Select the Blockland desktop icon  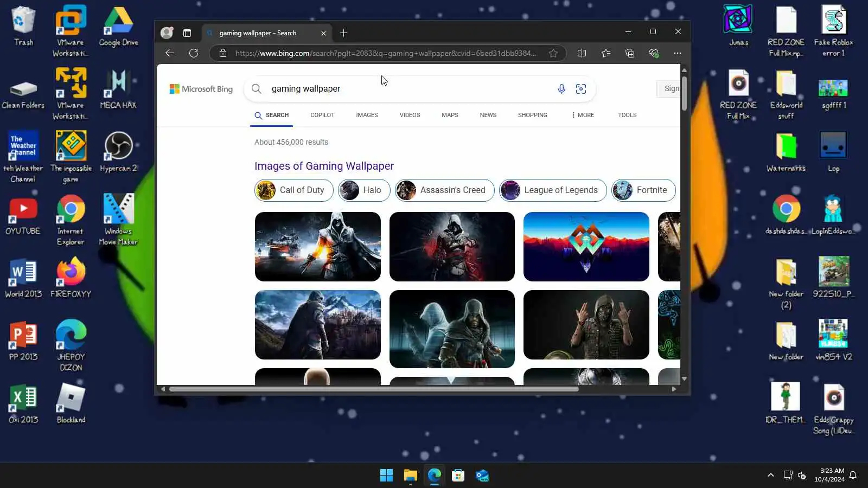[x=71, y=403]
